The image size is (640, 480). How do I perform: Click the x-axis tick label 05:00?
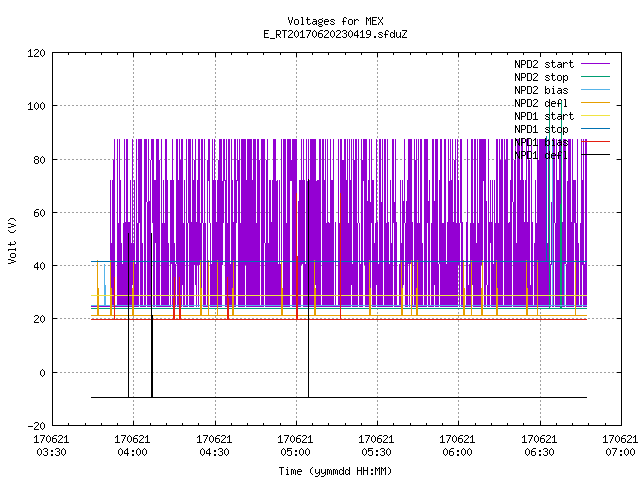click(295, 453)
